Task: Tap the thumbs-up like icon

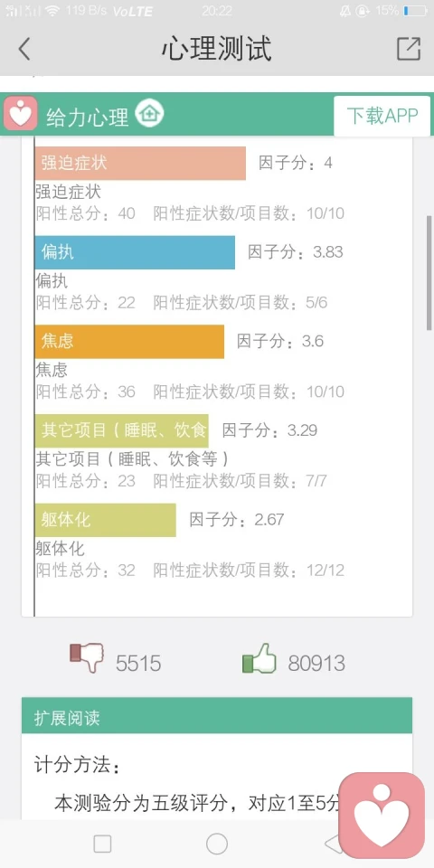Action: [259, 658]
